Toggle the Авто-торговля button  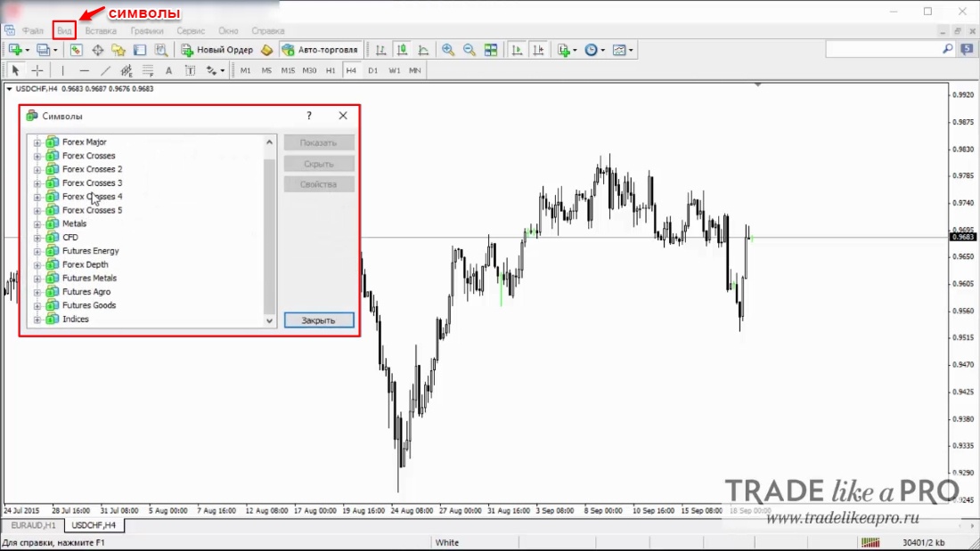tap(321, 50)
